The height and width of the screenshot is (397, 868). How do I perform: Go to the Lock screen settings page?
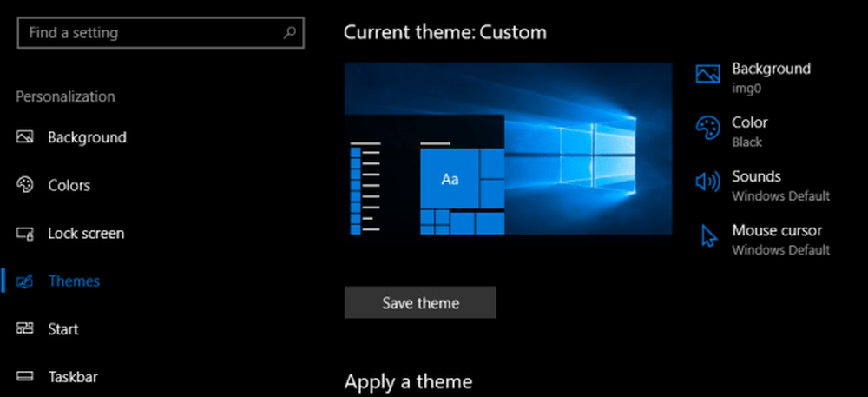pos(85,234)
